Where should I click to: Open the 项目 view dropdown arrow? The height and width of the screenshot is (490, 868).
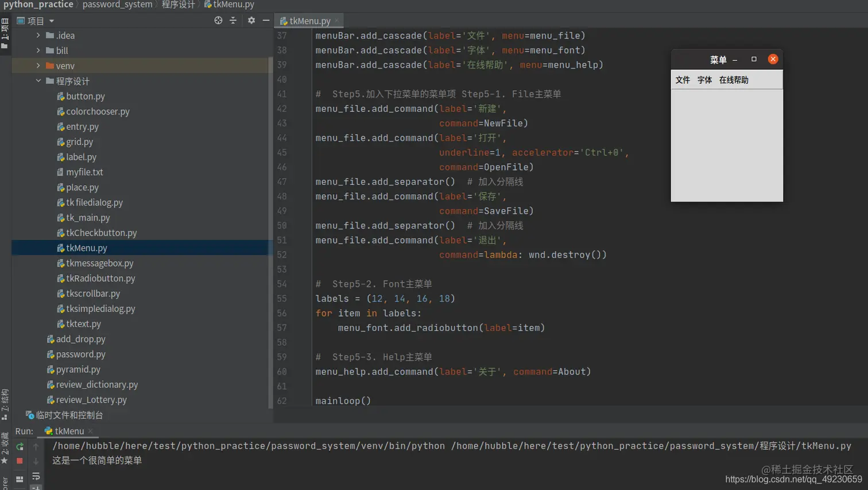pyautogui.click(x=52, y=21)
